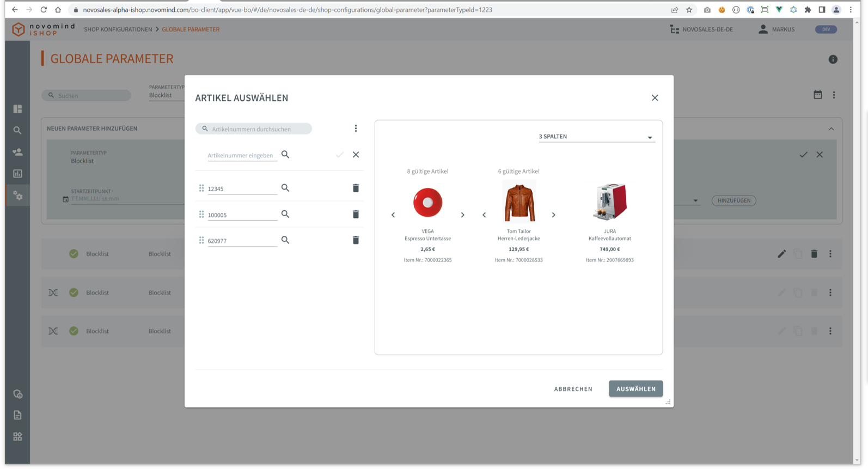Grab the drag handle of article 100005
Viewport: 868px width, 469px height.
[201, 214]
